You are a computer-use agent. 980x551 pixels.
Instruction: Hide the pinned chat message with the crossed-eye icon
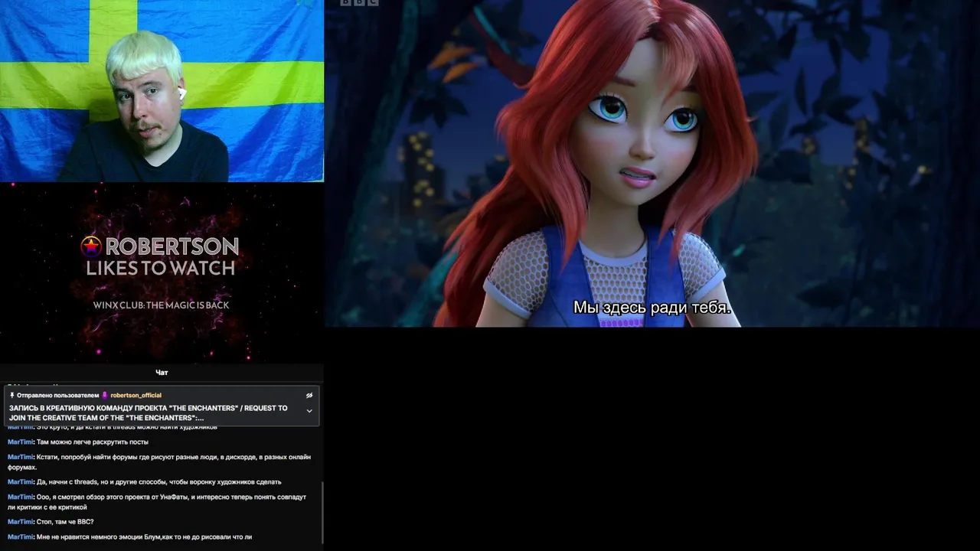(x=309, y=396)
